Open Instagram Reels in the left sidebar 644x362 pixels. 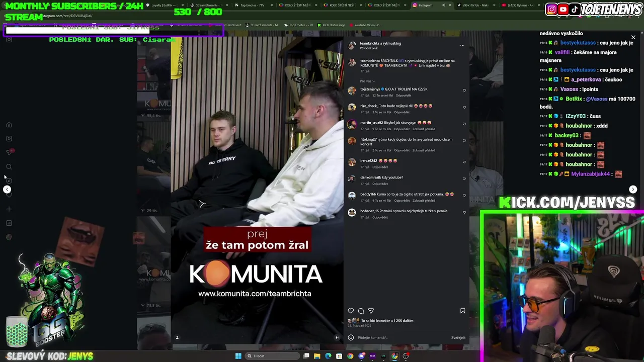click(9, 139)
